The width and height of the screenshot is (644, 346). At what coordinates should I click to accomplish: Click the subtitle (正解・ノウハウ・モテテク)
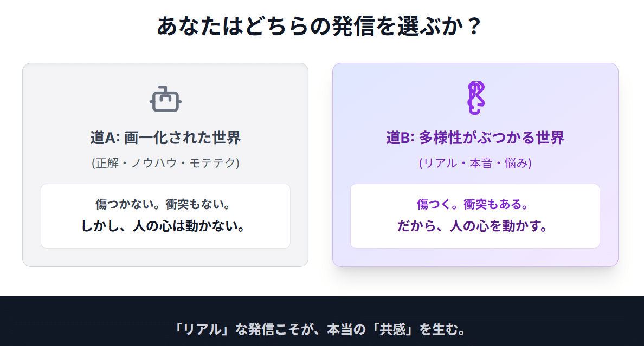coord(165,163)
